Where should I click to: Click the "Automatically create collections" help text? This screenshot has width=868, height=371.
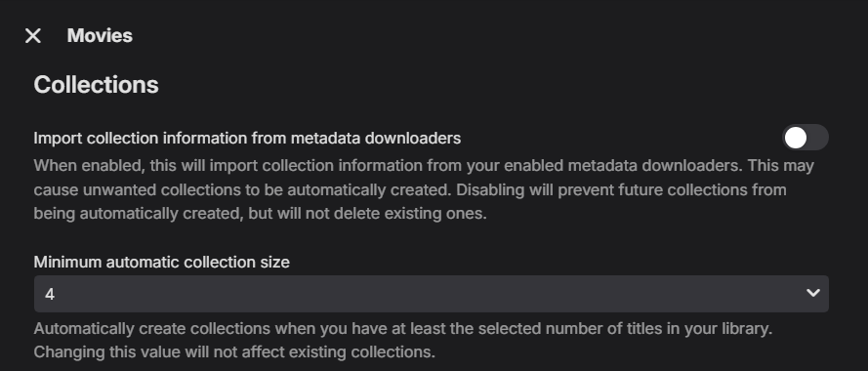tap(403, 328)
